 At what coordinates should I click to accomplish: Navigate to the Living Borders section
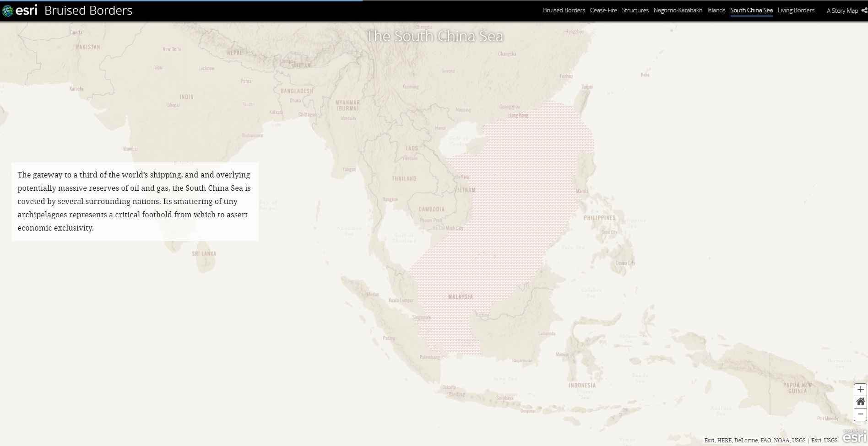point(796,11)
